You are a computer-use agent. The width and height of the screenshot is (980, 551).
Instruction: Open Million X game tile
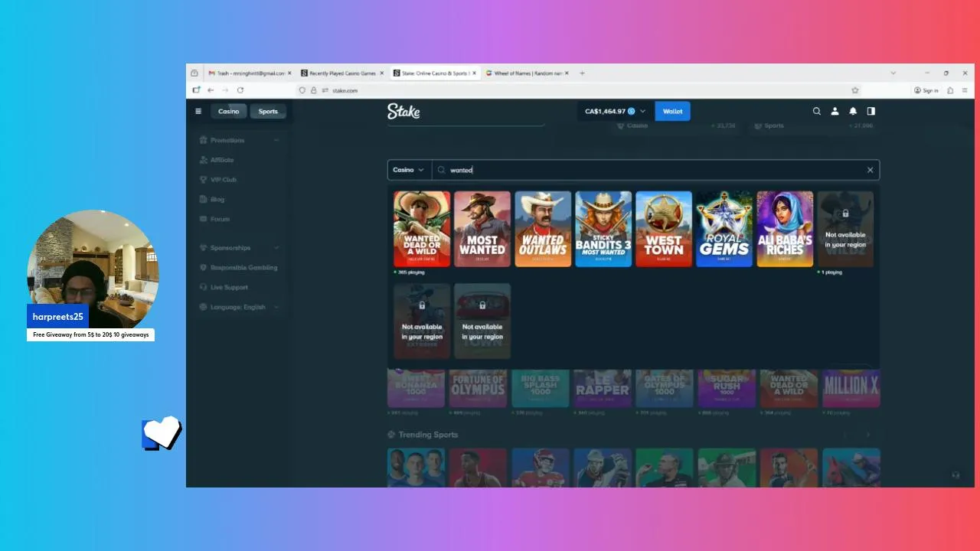pyautogui.click(x=851, y=388)
